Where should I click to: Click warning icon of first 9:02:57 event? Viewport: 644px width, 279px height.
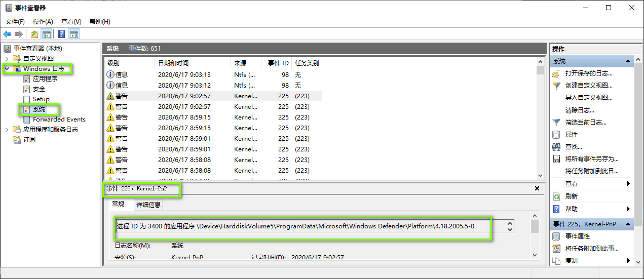pos(110,96)
